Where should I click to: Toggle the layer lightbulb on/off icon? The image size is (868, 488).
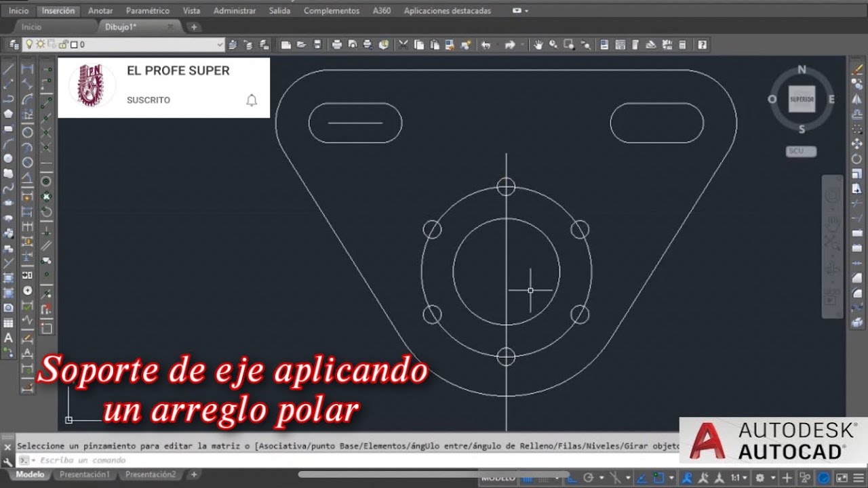pos(29,45)
